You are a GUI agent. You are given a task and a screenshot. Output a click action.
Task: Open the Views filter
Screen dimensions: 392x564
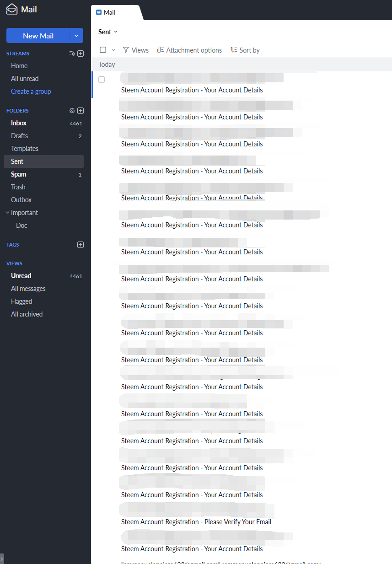pyautogui.click(x=136, y=50)
